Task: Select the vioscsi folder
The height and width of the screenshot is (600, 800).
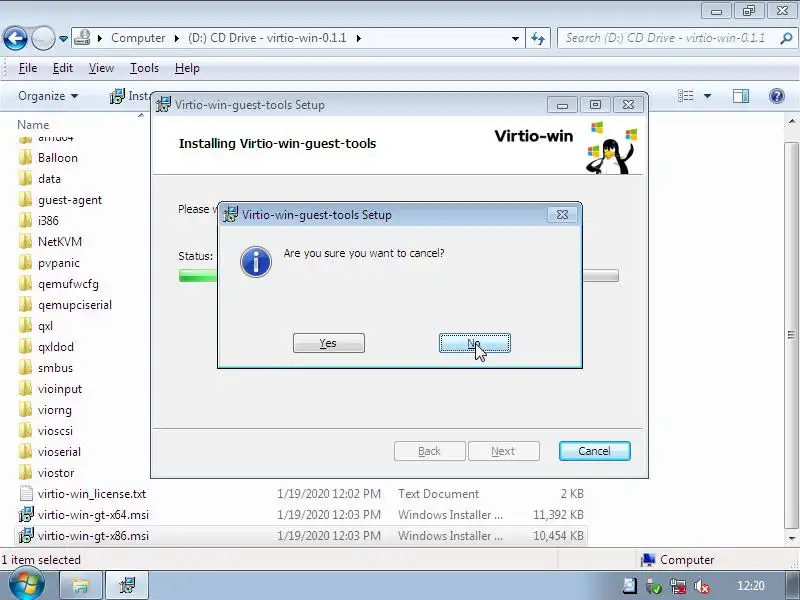Action: coord(55,431)
